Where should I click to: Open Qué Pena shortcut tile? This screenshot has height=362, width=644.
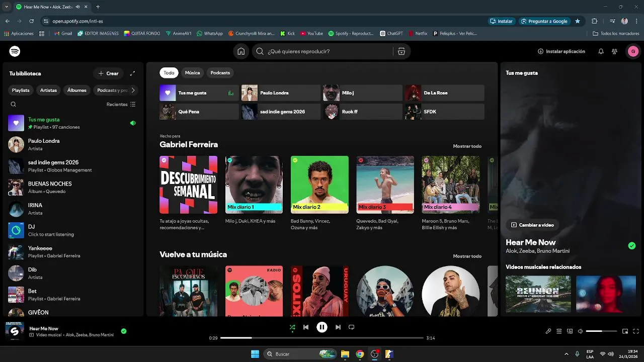(199, 112)
